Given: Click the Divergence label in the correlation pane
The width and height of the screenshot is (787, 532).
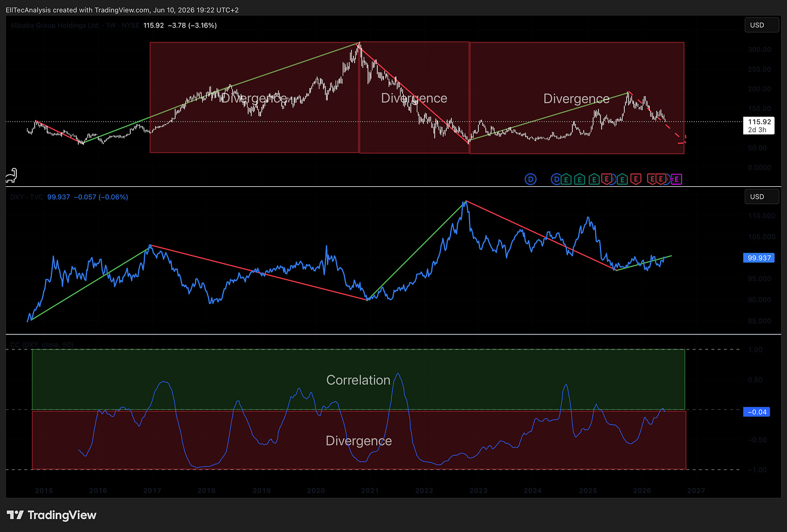Looking at the screenshot, I should coord(359,441).
